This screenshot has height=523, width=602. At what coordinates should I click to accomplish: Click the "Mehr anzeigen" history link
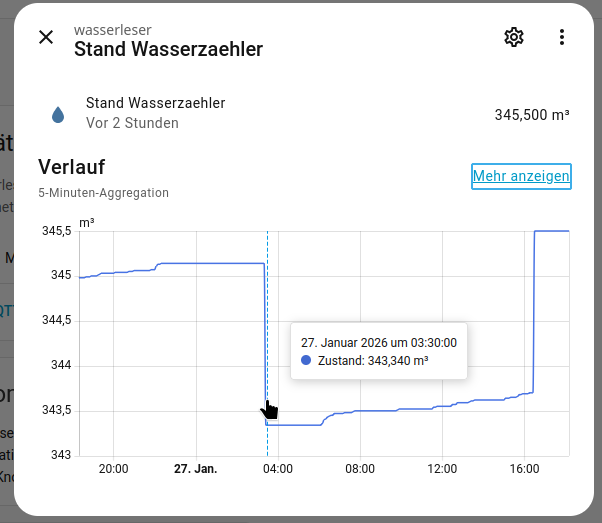[x=521, y=176]
